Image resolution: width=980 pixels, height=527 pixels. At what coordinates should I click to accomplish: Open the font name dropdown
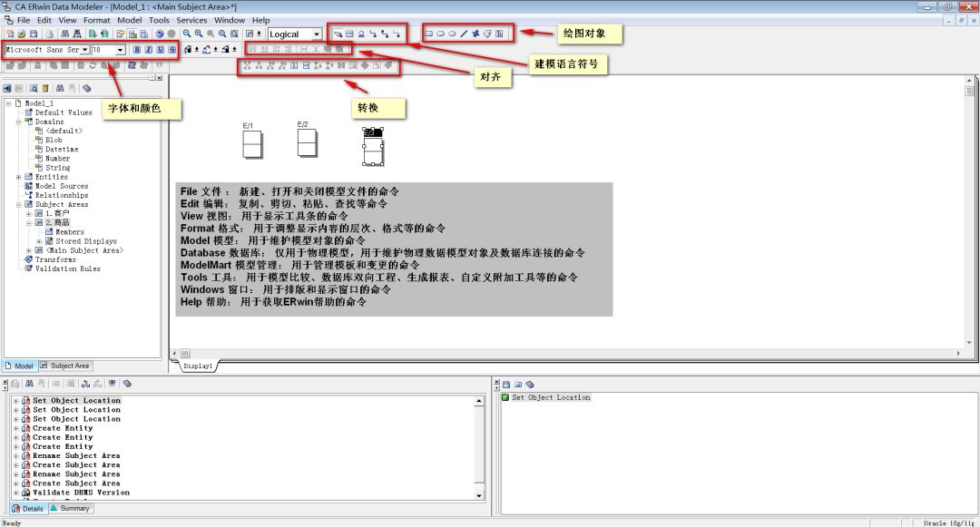(x=84, y=49)
